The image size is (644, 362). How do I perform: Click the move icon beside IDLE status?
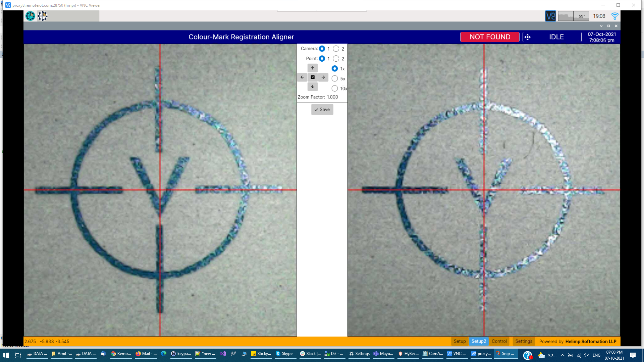click(527, 37)
